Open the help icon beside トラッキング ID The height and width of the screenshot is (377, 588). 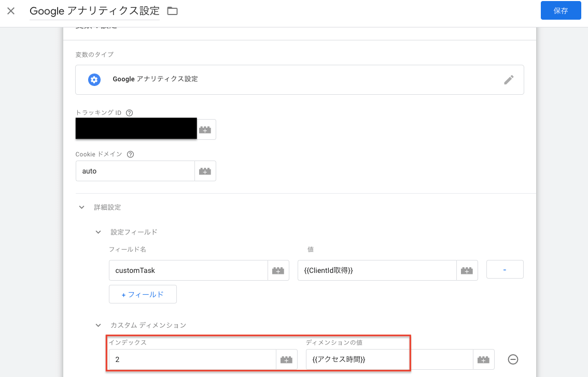coord(130,113)
